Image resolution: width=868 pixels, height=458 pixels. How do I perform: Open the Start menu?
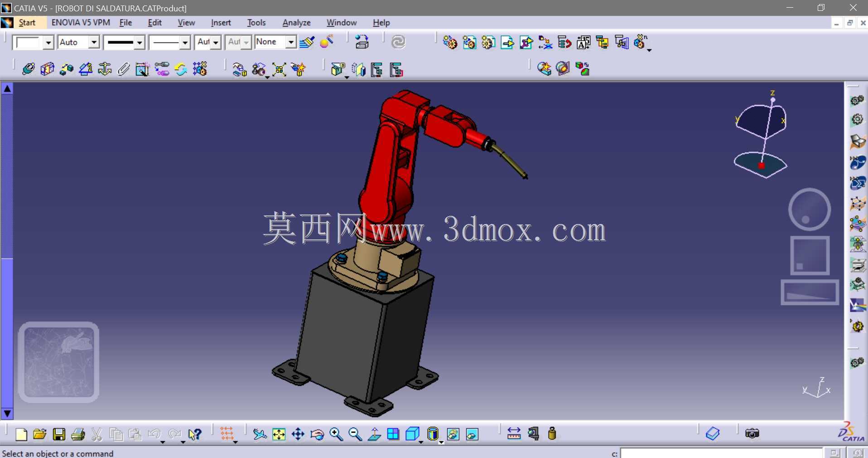click(27, 23)
